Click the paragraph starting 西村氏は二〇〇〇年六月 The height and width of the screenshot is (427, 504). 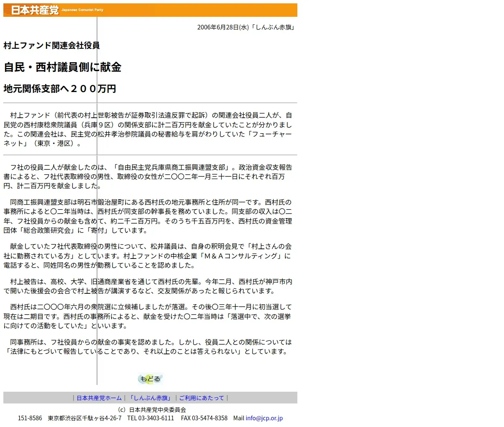coord(148,316)
